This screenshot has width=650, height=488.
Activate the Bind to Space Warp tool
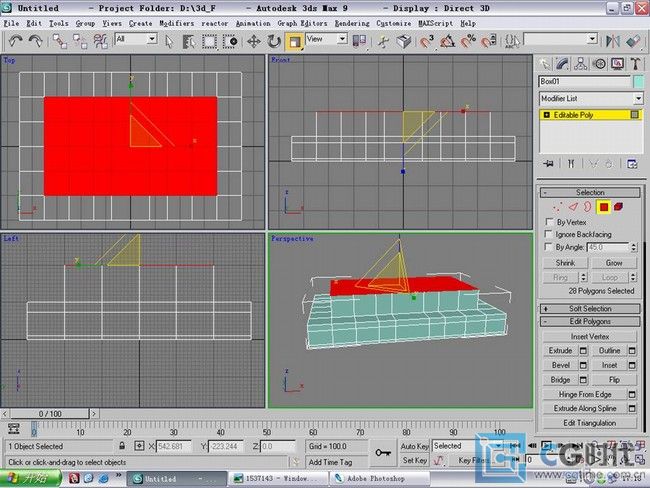pos(100,41)
